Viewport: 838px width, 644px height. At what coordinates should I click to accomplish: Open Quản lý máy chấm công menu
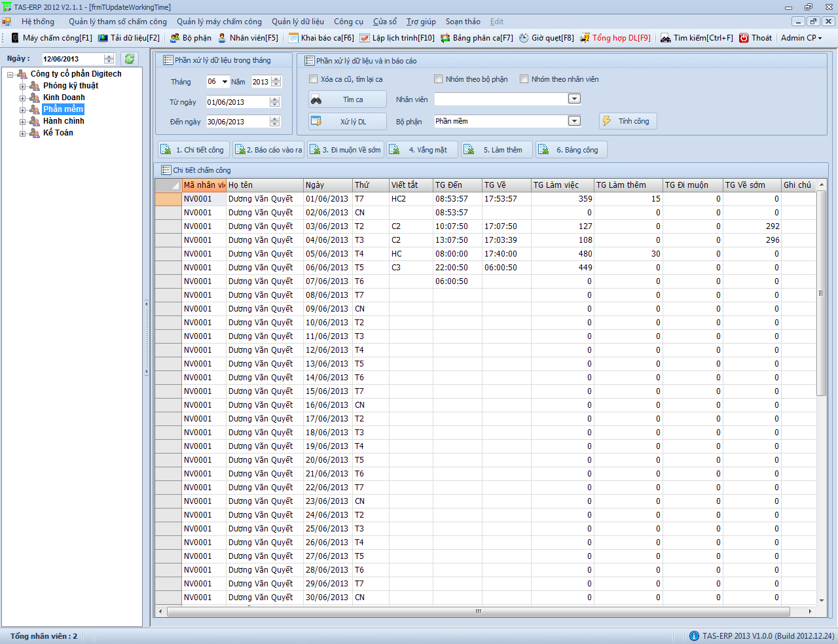pyautogui.click(x=219, y=22)
